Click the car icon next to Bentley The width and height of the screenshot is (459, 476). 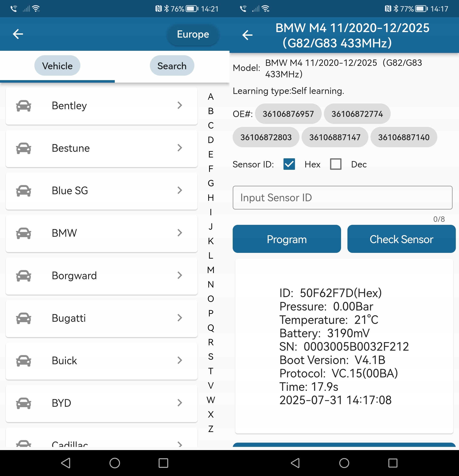coord(24,105)
